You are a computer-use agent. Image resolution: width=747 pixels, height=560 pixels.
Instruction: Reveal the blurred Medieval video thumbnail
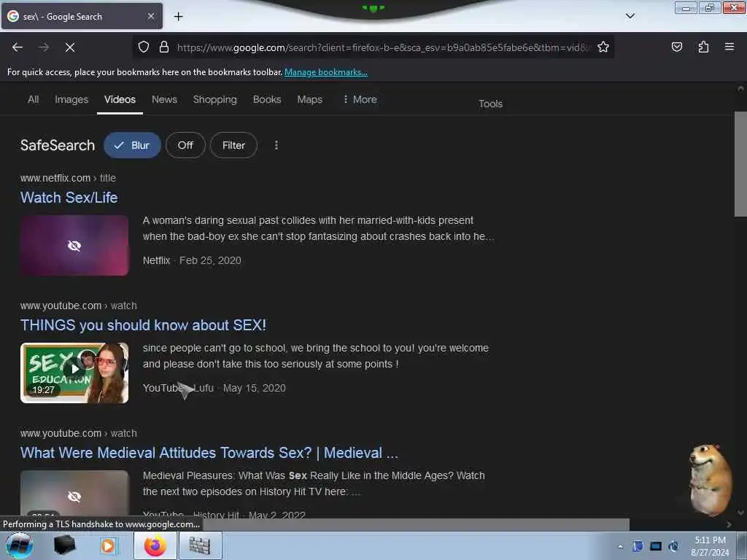point(74,495)
